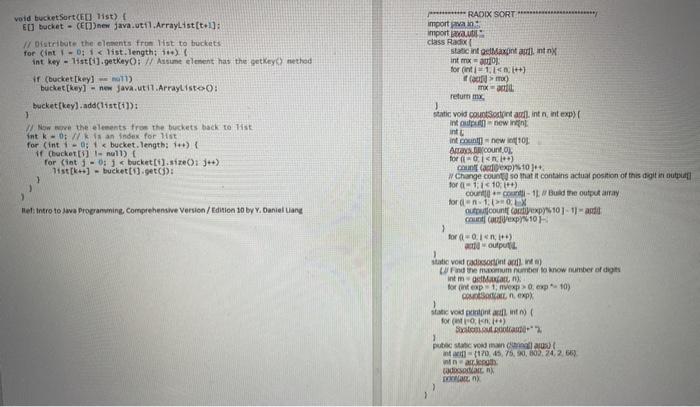Click the 'if (bucket[i] != null)' line
700x407 pixels.
(85, 154)
